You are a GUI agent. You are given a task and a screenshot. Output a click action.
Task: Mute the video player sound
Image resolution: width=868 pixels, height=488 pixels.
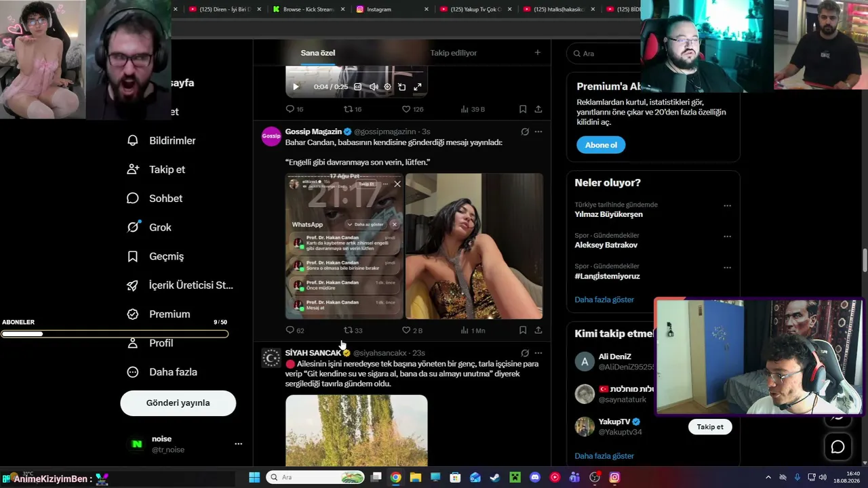click(x=374, y=87)
